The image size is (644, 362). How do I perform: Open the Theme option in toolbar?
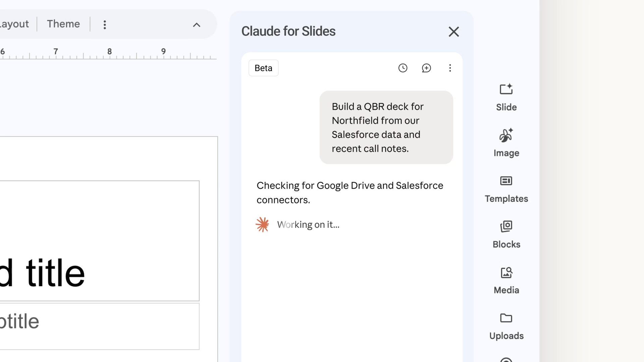click(63, 24)
